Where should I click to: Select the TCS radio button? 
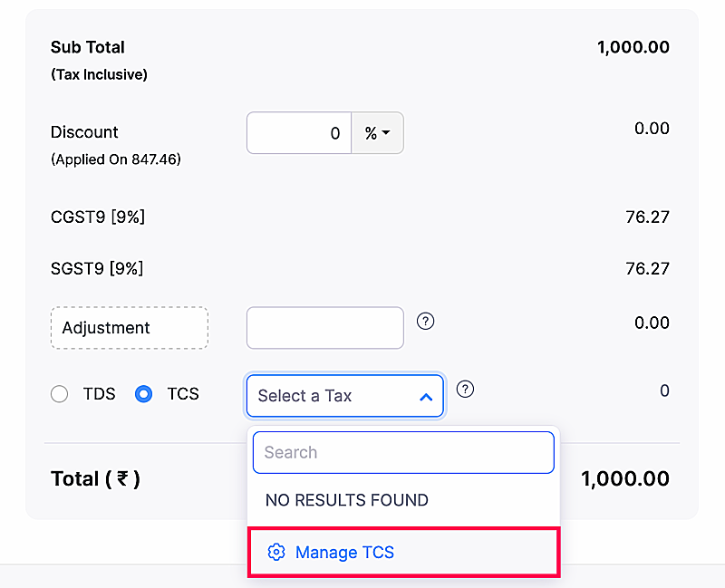(x=143, y=394)
